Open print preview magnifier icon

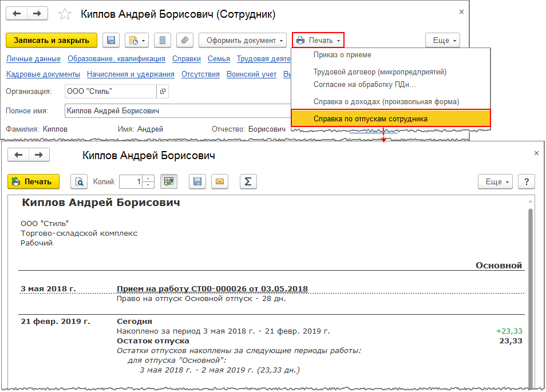[79, 182]
